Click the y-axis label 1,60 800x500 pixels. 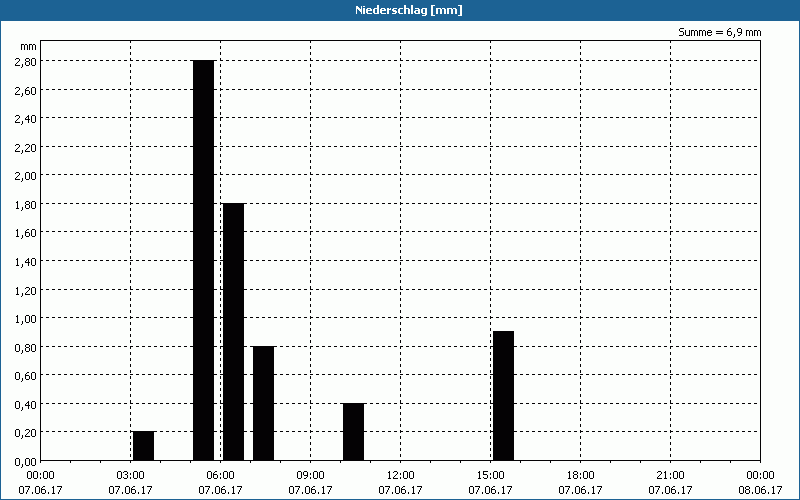pos(28,233)
